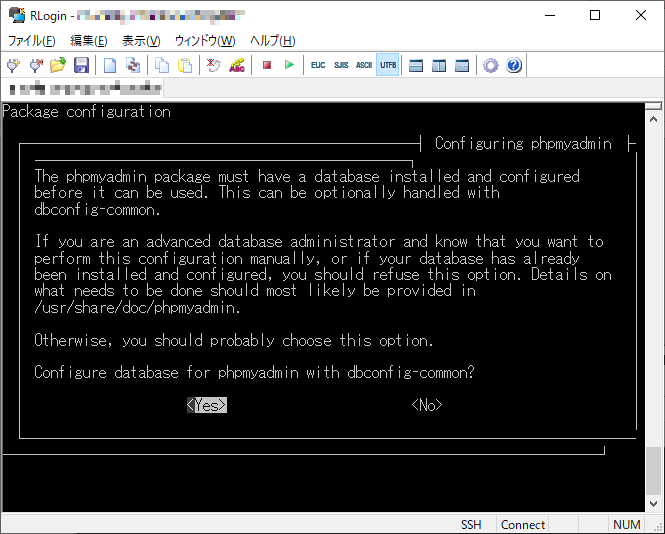Image resolution: width=665 pixels, height=534 pixels.
Task: Click the blue question mark help icon
Action: coord(514,65)
